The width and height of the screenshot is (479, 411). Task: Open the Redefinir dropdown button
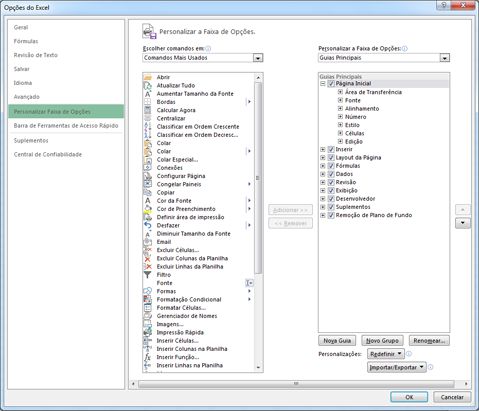pos(385,354)
